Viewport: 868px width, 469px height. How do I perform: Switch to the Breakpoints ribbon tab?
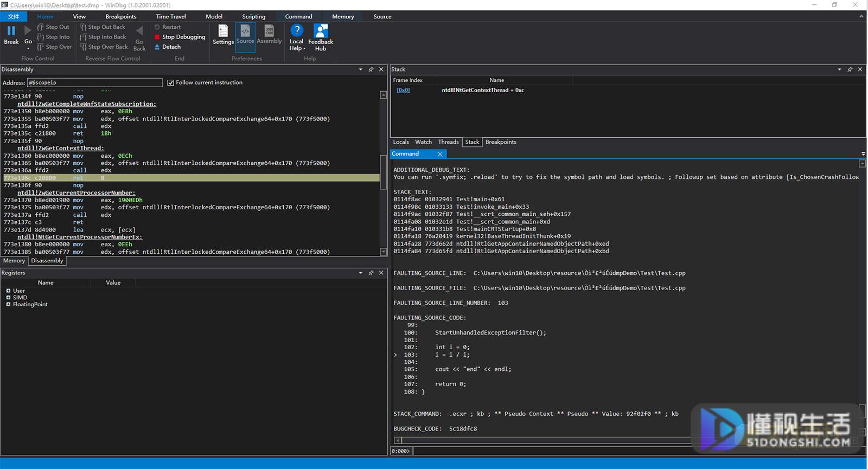[121, 16]
